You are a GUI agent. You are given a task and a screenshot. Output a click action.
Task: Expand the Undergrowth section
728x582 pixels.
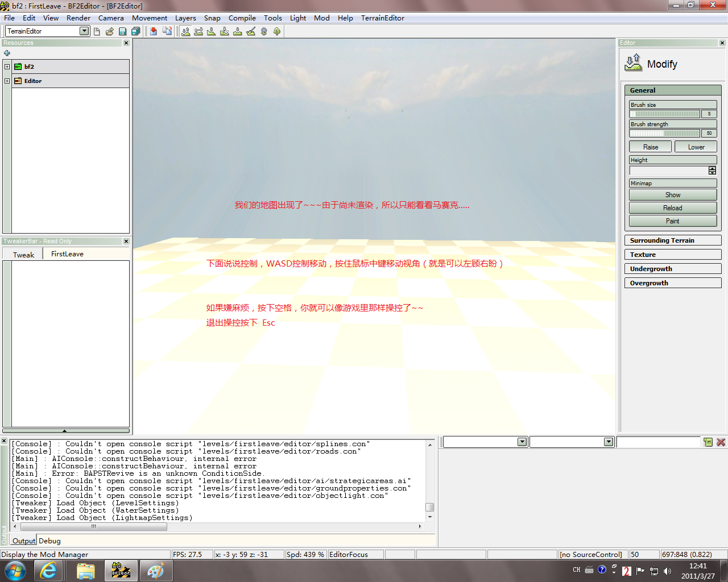pyautogui.click(x=673, y=269)
